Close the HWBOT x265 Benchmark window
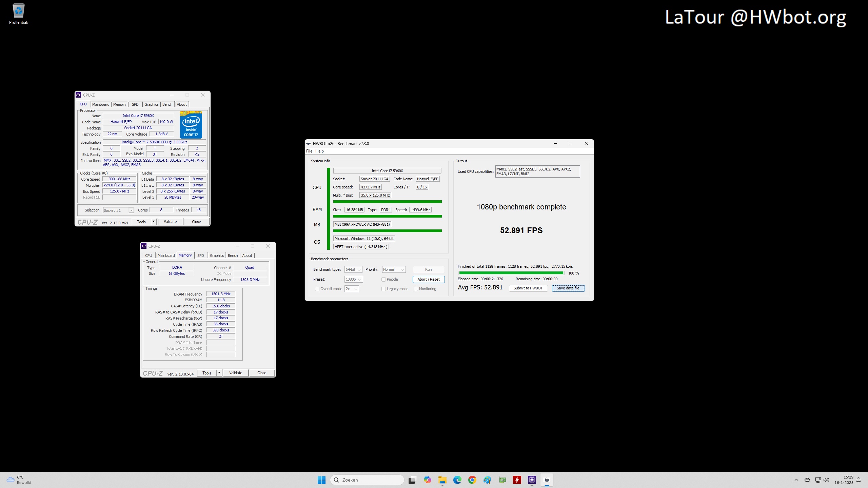The width and height of the screenshot is (868, 488). pos(586,143)
